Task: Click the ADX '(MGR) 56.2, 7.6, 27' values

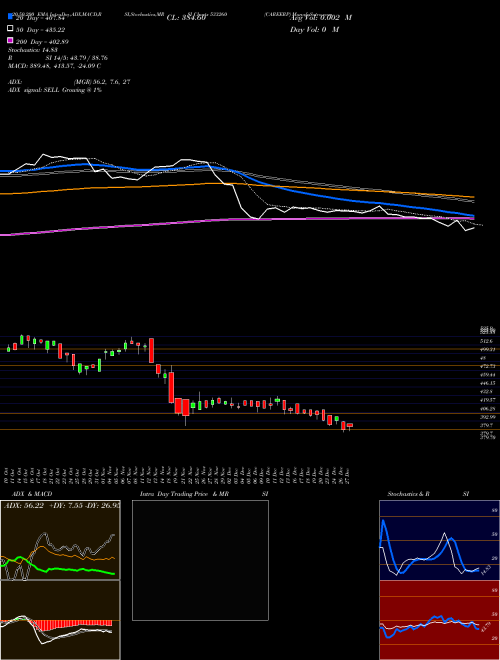Action: click(x=101, y=82)
